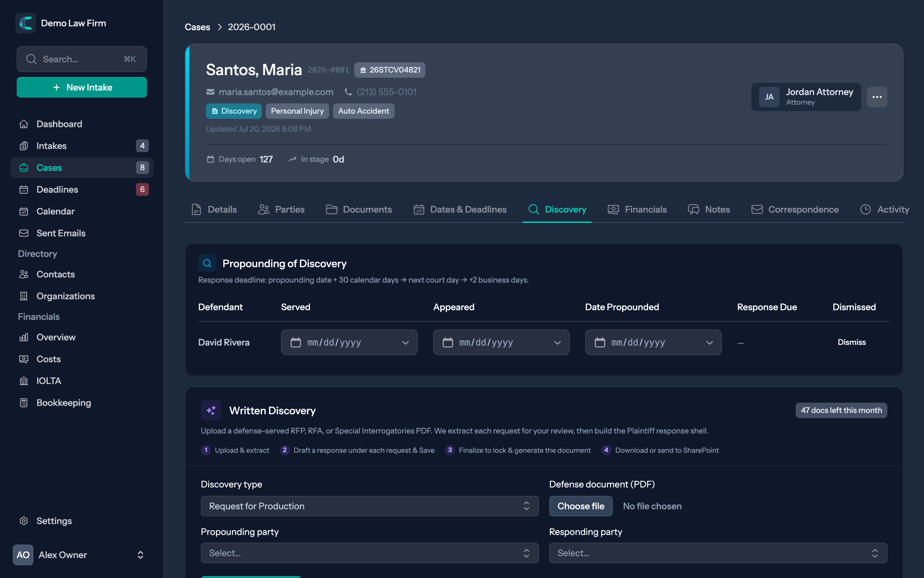This screenshot has height=578, width=924.
Task: Click the In stage trend arrow icon
Action: point(293,159)
